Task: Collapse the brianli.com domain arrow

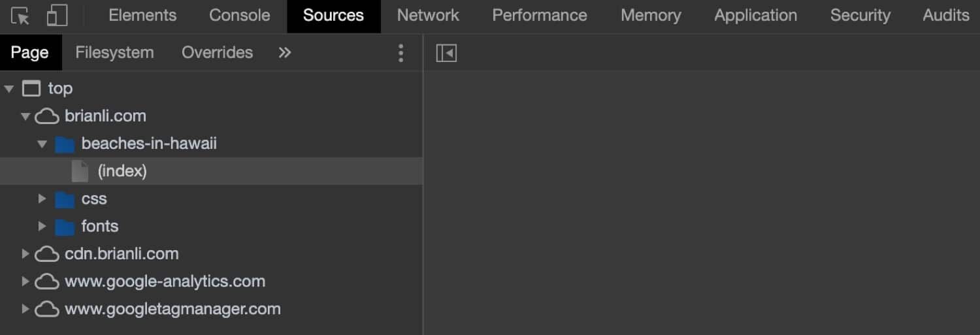Action: click(25, 117)
